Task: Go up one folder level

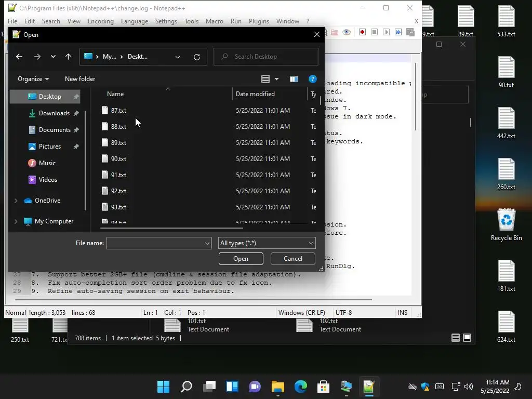Action: [68, 57]
